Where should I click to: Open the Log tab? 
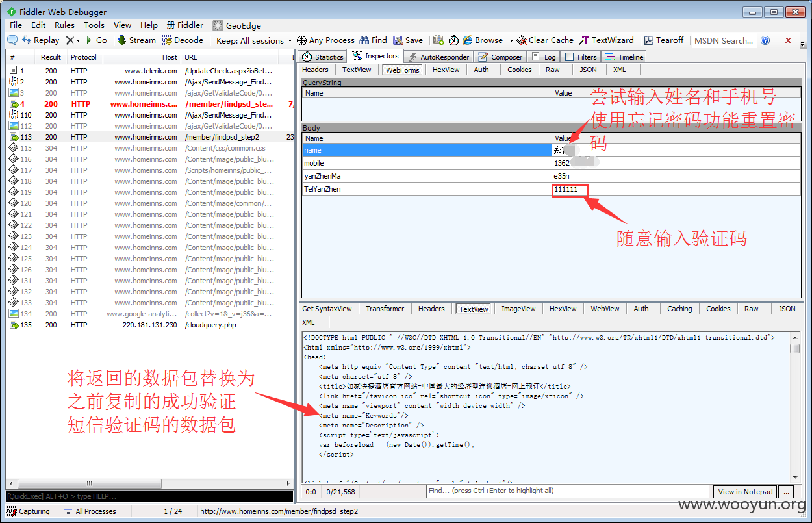544,57
